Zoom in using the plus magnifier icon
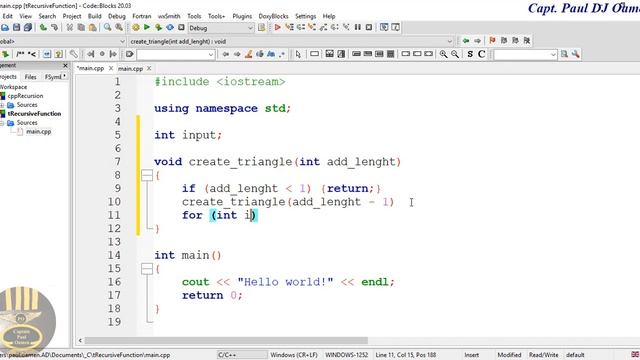The image size is (640, 360). (x=443, y=54)
